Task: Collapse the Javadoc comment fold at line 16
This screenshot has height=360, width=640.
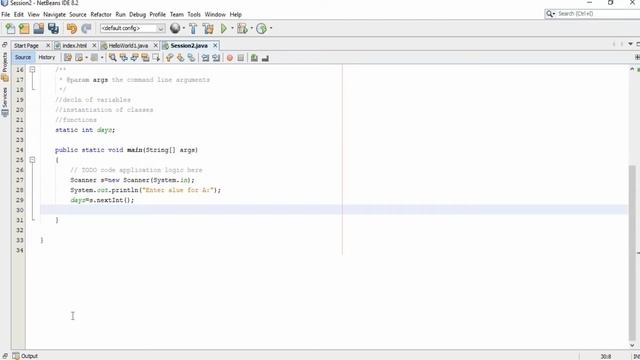Action: [x=32, y=70]
